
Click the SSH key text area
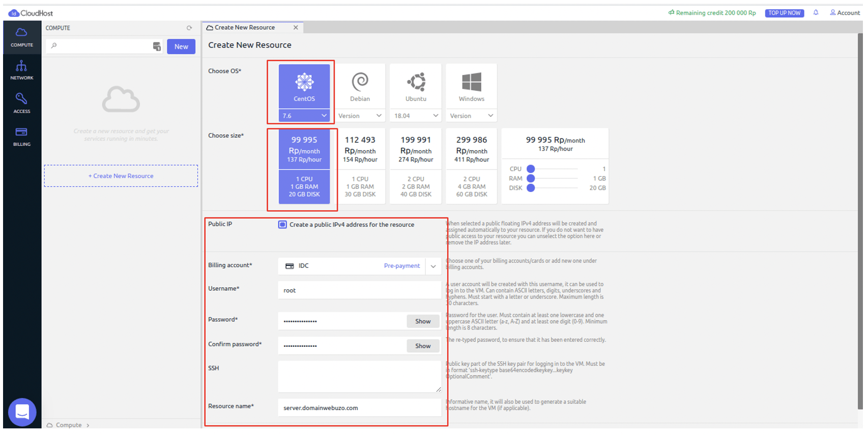tap(359, 376)
